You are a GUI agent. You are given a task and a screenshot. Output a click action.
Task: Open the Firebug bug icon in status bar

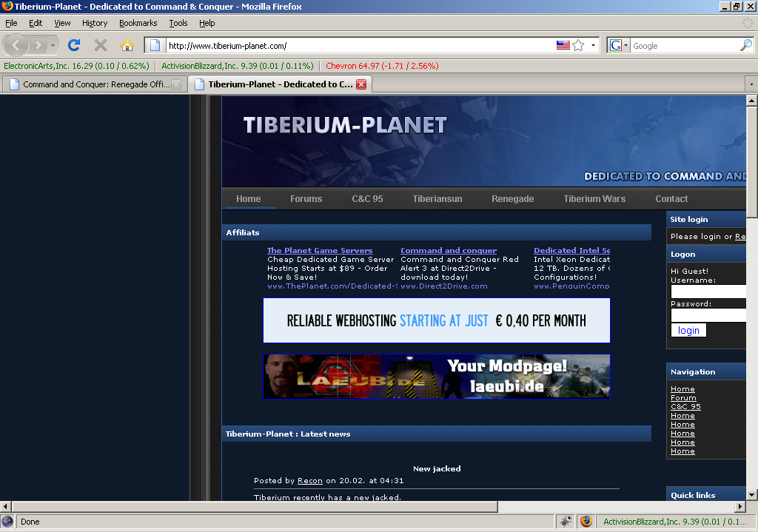click(x=565, y=521)
